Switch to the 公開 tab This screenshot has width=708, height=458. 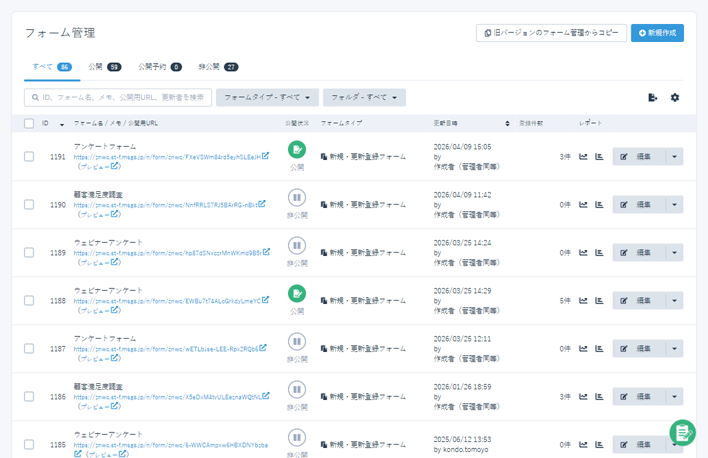pyautogui.click(x=104, y=67)
